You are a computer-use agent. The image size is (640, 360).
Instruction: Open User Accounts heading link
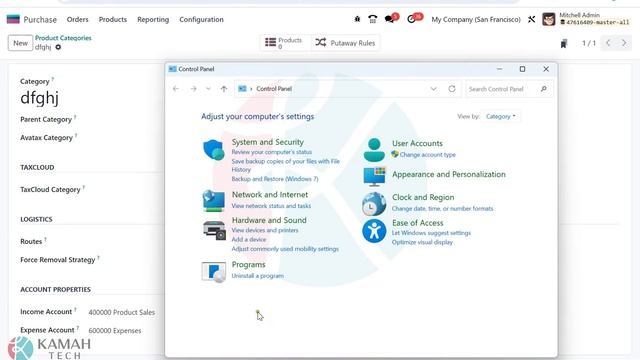click(417, 143)
